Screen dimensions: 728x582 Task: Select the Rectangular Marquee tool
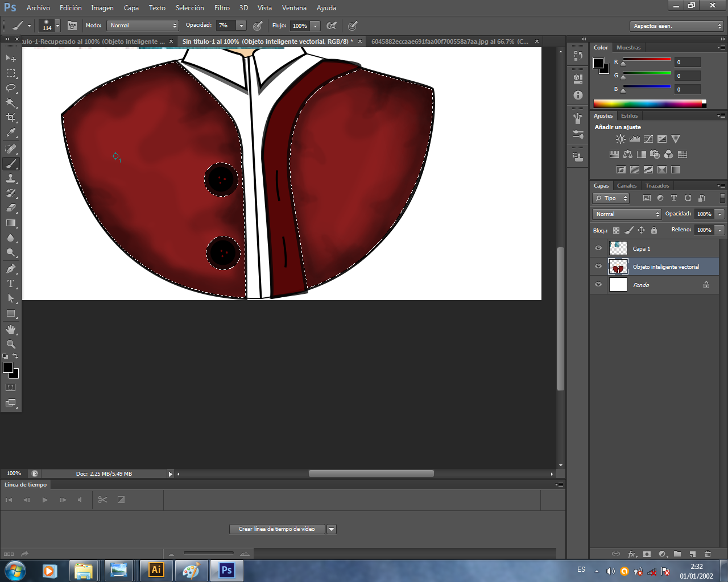coord(11,73)
